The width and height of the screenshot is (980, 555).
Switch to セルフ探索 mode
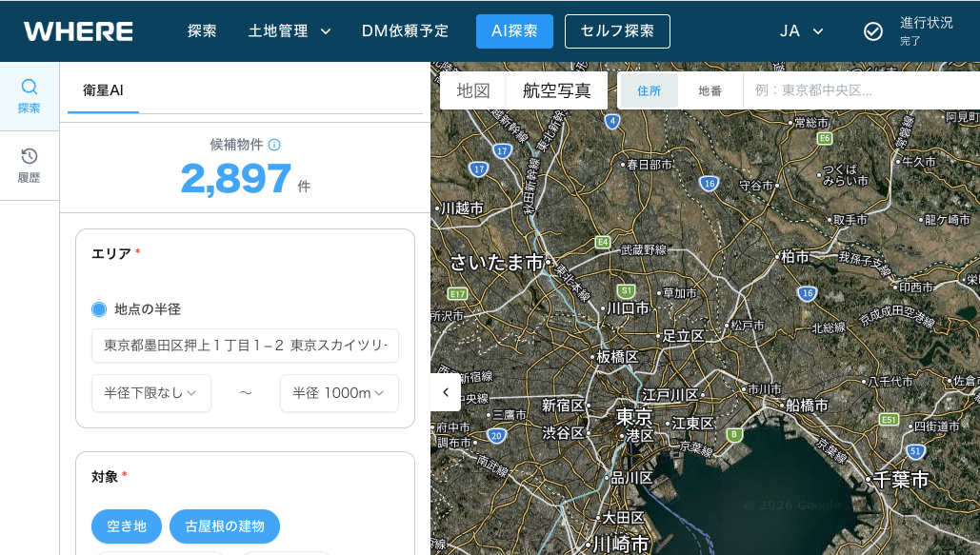617,31
